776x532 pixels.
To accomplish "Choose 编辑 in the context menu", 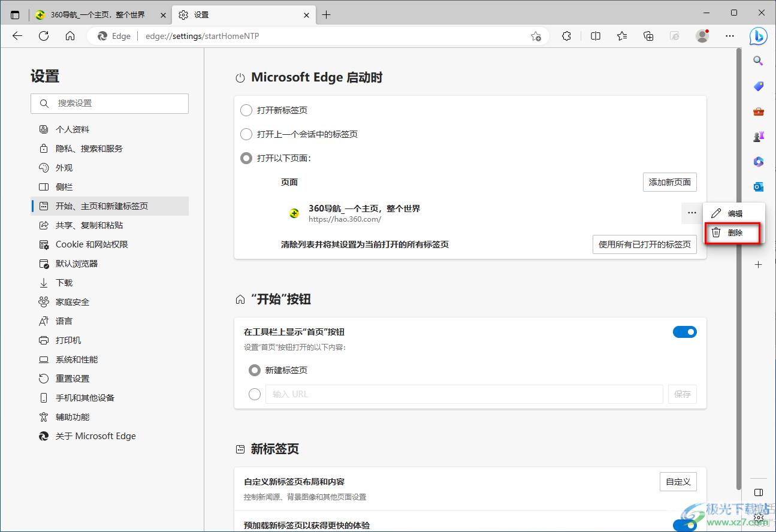I will click(x=734, y=213).
